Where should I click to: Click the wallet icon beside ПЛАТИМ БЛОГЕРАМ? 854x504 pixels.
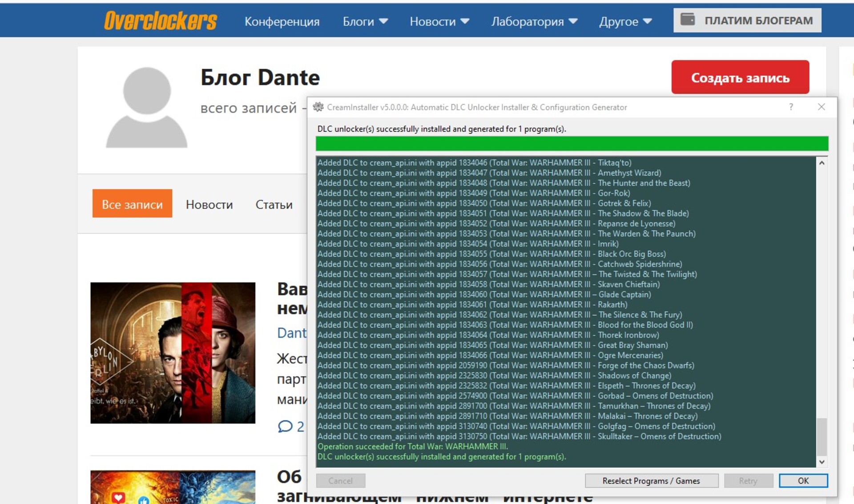point(688,20)
